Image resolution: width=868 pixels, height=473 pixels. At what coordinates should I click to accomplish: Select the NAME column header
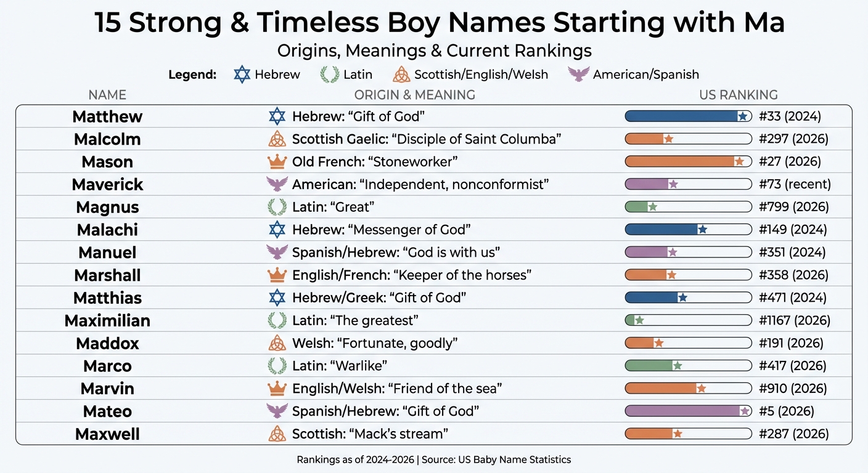[x=107, y=95]
